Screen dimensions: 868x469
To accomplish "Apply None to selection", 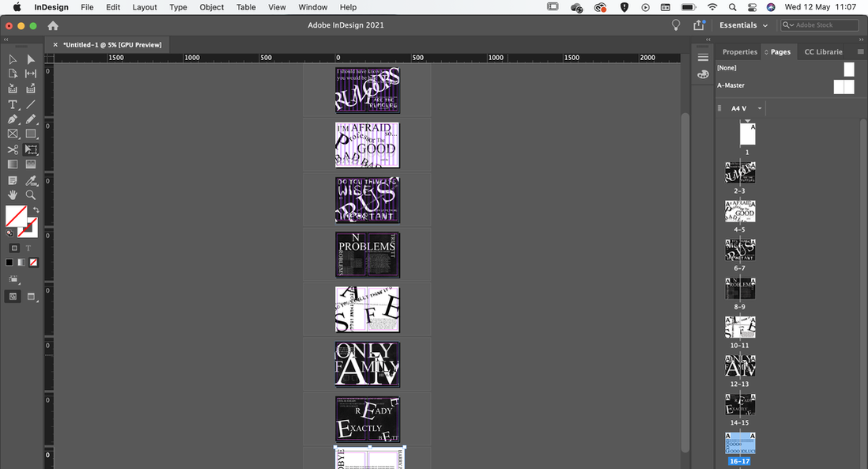I will point(34,263).
